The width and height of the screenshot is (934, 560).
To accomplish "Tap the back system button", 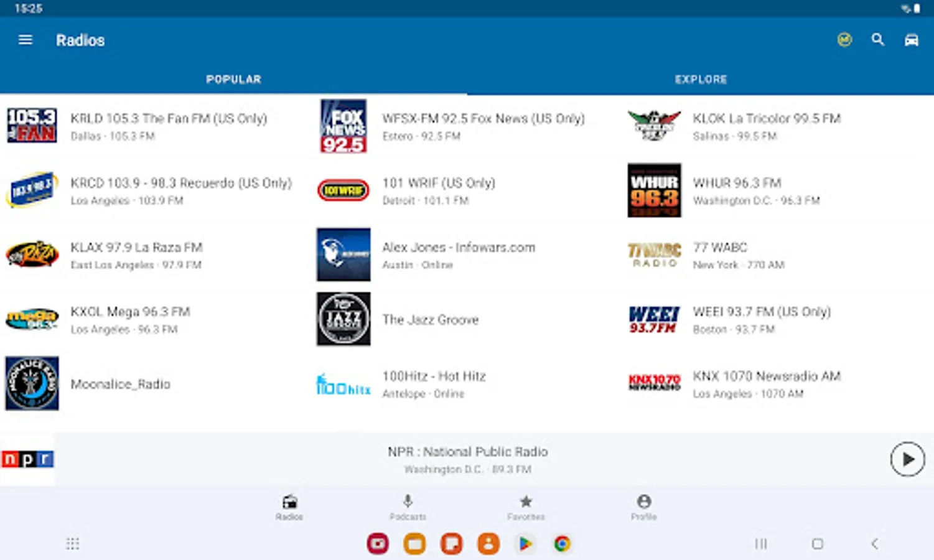I will tap(874, 544).
